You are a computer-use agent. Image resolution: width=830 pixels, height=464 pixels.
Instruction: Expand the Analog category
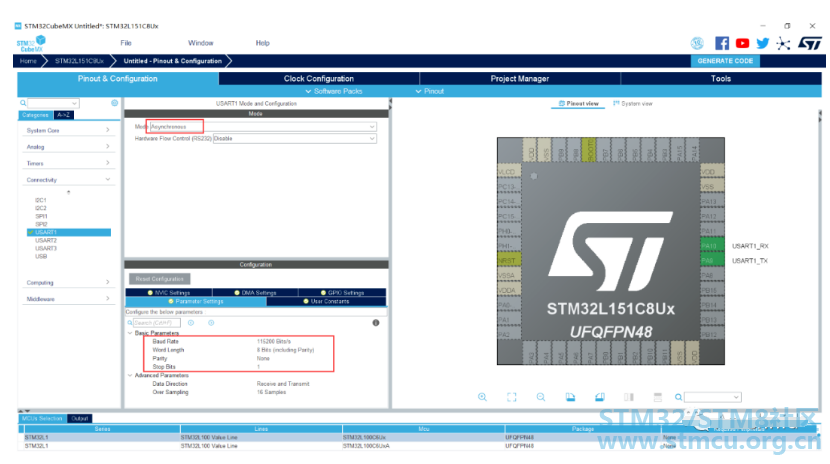pos(68,147)
